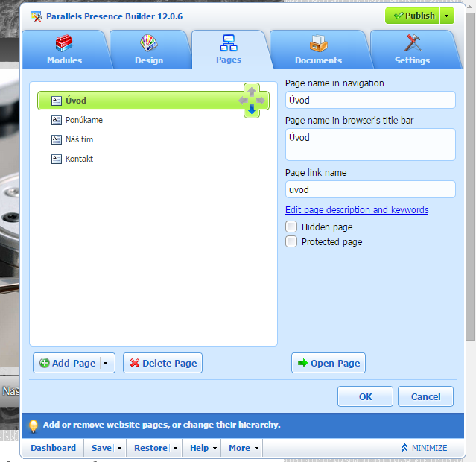Move Úvod page down with blue arrow
This screenshot has width=476, height=462.
251,110
